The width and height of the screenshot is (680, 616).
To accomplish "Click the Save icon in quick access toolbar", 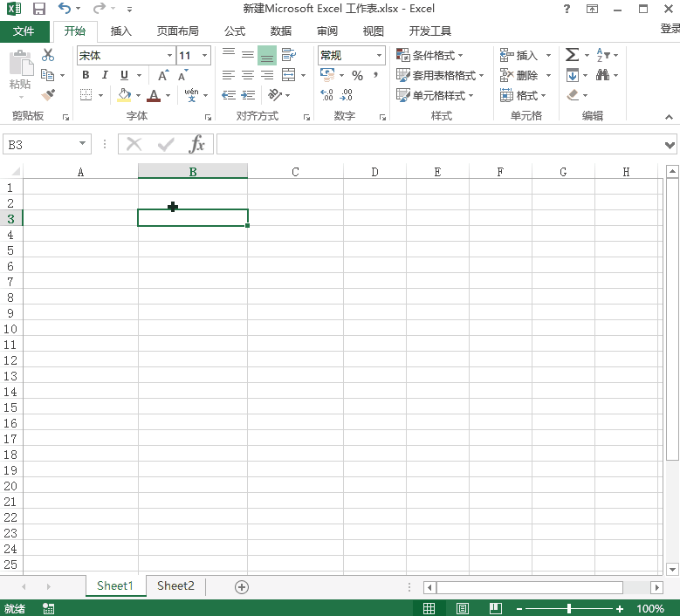I will pyautogui.click(x=39, y=9).
